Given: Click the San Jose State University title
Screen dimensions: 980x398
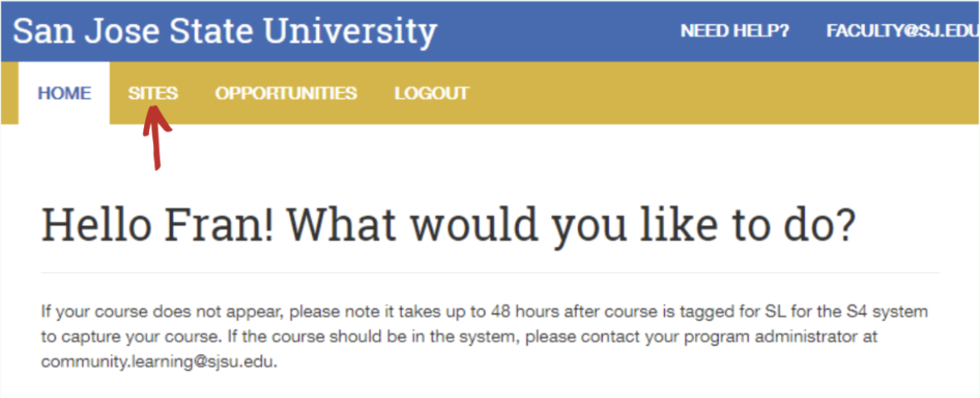Looking at the screenshot, I should (225, 32).
